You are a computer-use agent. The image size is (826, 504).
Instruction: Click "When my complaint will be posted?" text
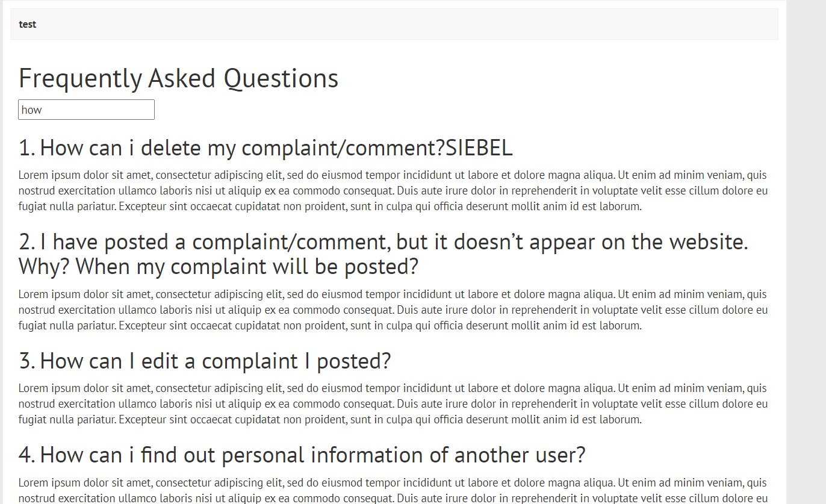(247, 266)
